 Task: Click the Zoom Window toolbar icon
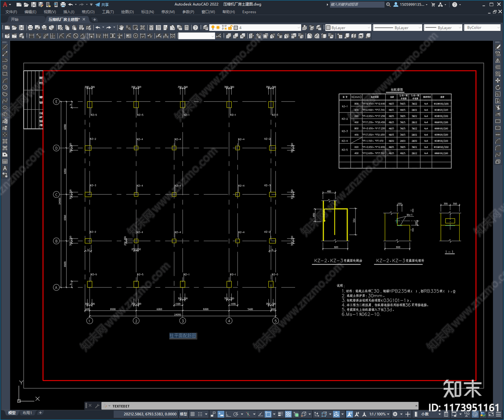[x=135, y=28]
